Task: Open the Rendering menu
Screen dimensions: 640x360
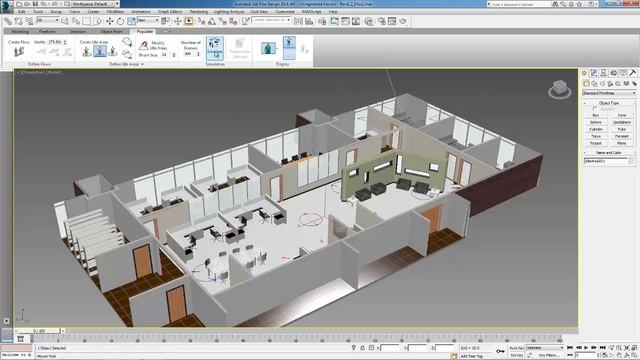Action: (198, 11)
